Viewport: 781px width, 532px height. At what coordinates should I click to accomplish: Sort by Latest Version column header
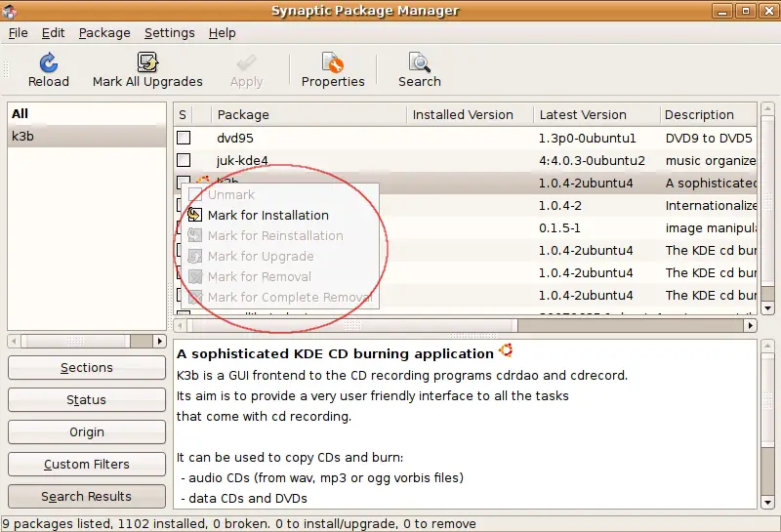596,115
